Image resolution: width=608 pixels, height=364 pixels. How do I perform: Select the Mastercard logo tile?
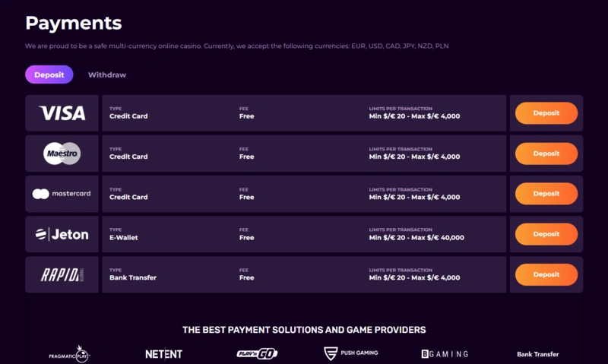click(62, 194)
